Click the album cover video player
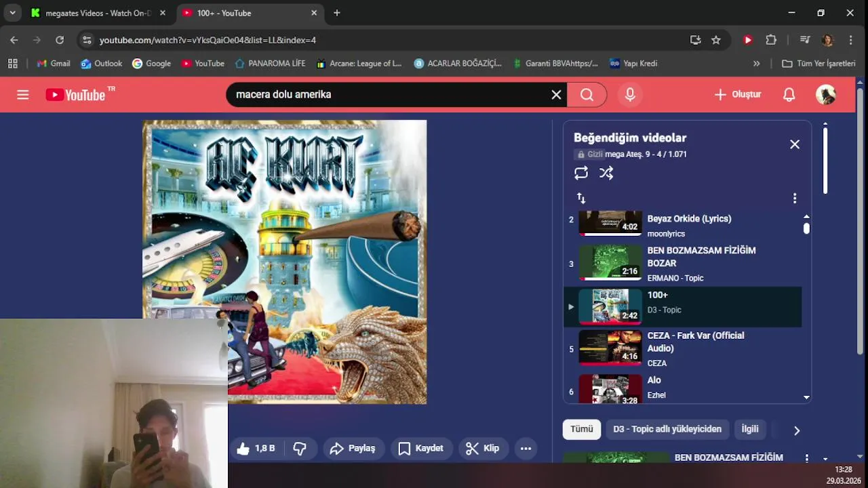Viewport: 868px width, 488px height. [285, 262]
